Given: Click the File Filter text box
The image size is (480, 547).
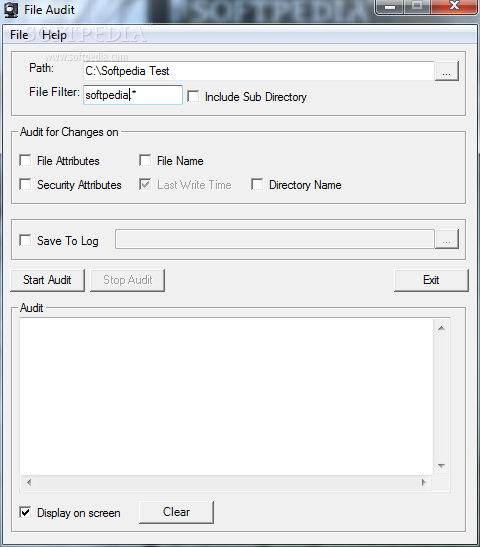Looking at the screenshot, I should coord(133,95).
